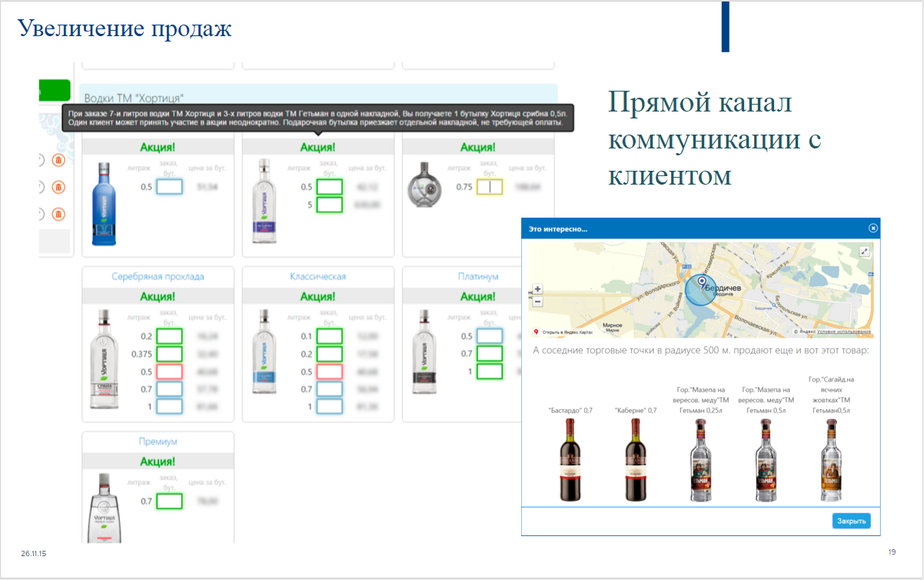Open the Классическая product title
Viewport: 924px width, 580px height.
point(317,276)
